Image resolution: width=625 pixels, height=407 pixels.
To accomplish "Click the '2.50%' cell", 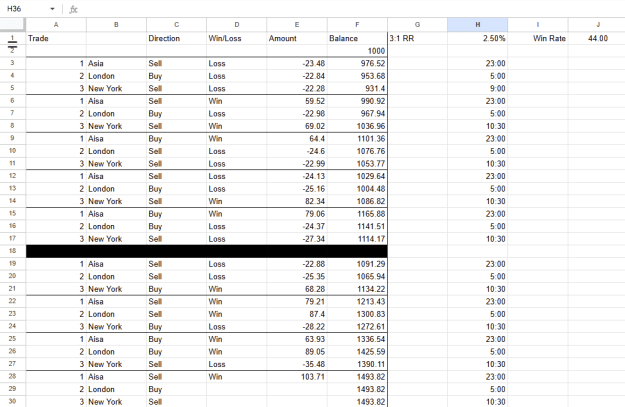I will tap(478, 38).
